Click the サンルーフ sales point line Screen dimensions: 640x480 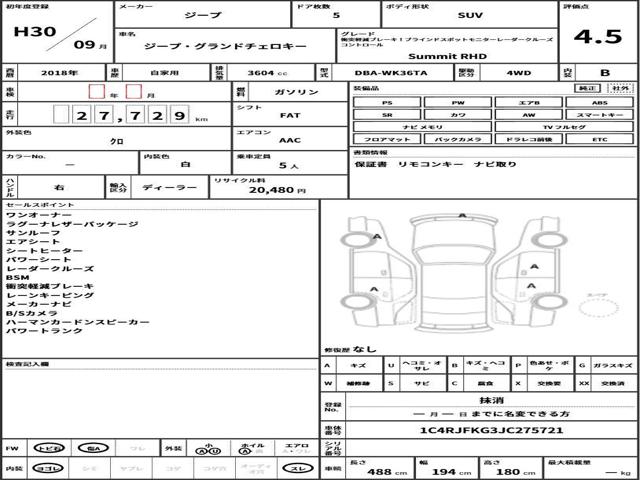[x=33, y=233]
